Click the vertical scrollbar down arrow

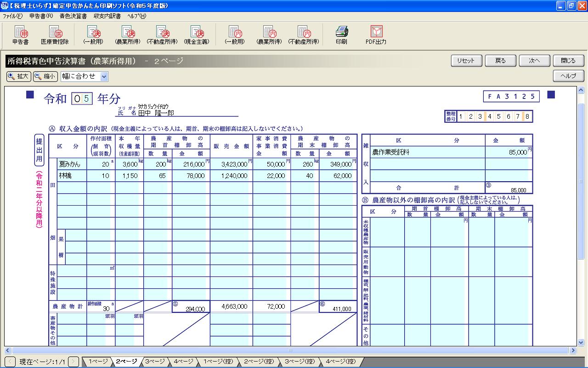(x=581, y=342)
